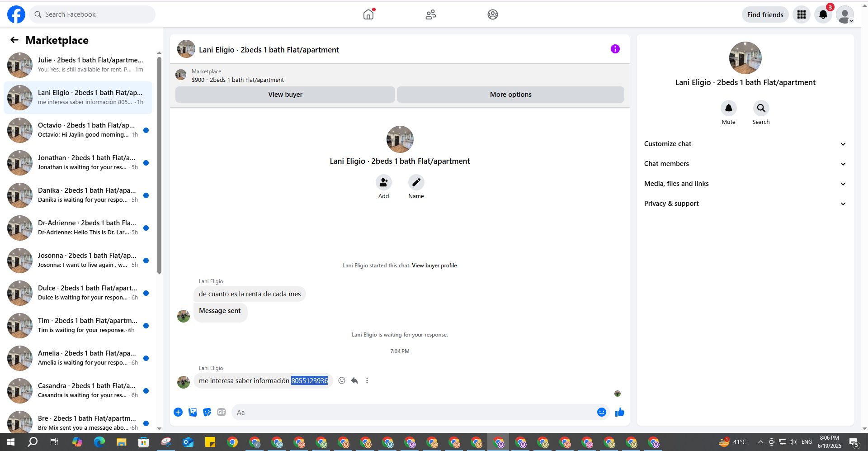Expand the Chat members section
This screenshot has width=868, height=451.
tap(745, 164)
